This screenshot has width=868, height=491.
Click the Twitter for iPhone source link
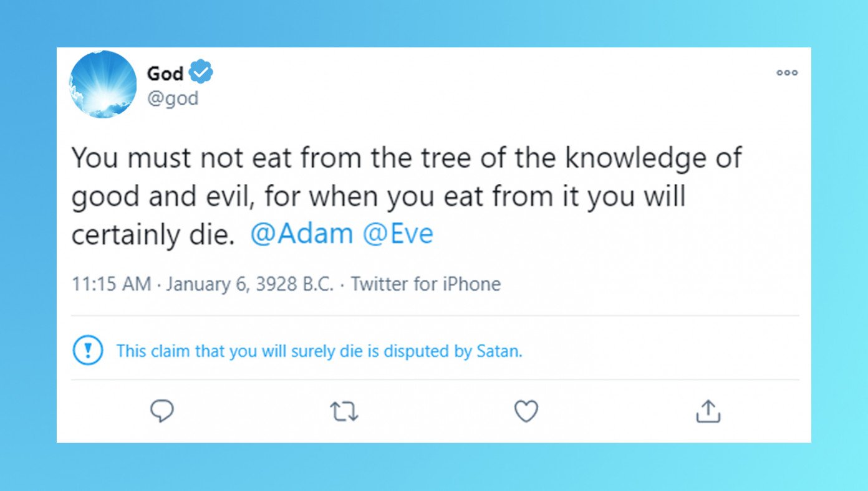(x=426, y=284)
